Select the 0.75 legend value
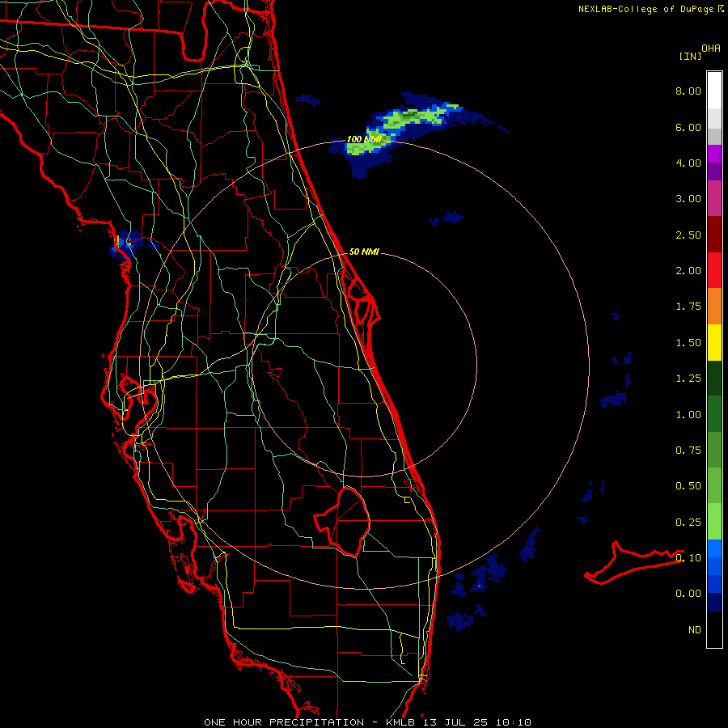 (x=688, y=451)
